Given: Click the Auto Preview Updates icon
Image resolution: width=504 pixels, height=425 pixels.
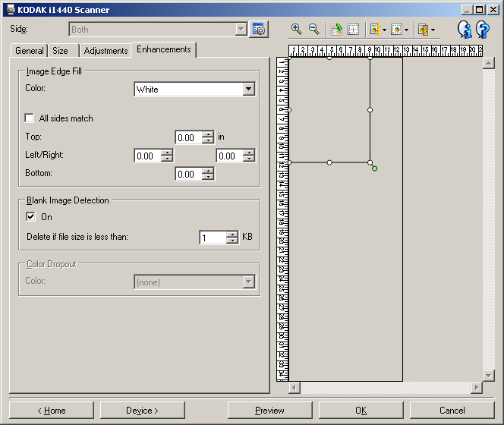Looking at the screenshot, I should pyautogui.click(x=396, y=30).
